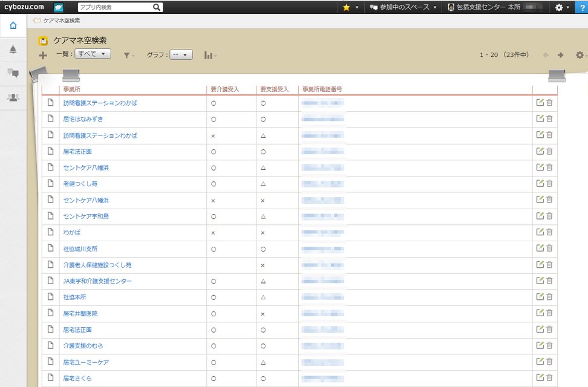Image resolution: width=588 pixels, height=387 pixels.
Task: Open the 一覧 view dropdown showing すべて
Action: click(x=93, y=54)
